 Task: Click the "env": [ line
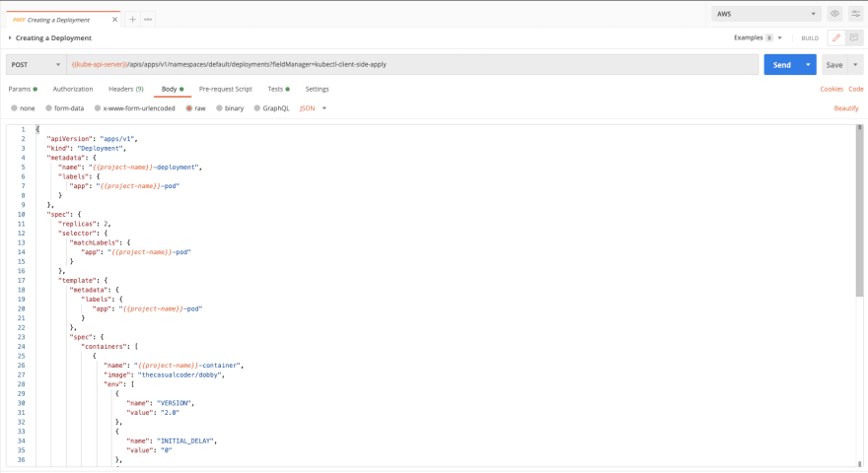click(119, 384)
